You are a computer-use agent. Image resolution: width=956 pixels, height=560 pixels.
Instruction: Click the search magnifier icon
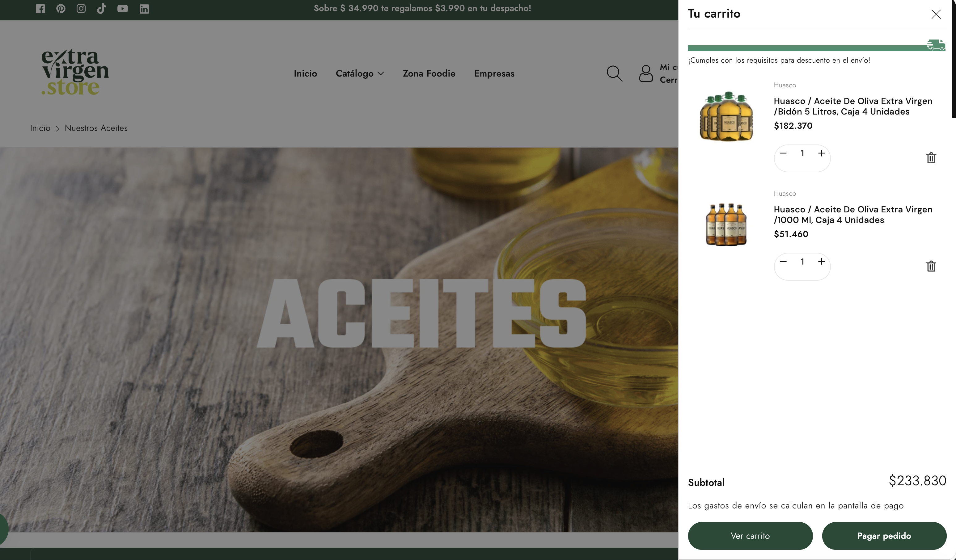tap(614, 73)
